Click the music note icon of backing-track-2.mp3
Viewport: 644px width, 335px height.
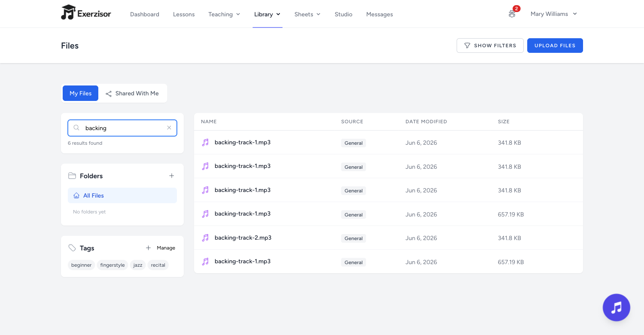coord(205,238)
